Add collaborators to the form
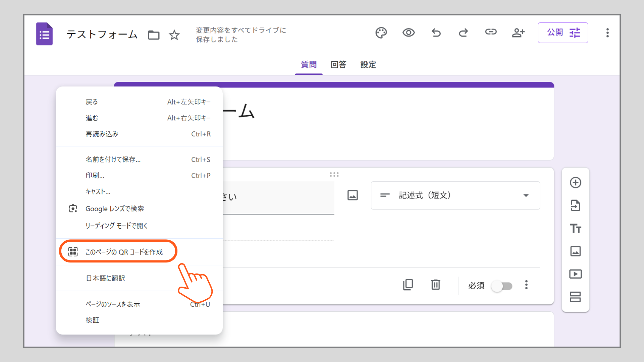The width and height of the screenshot is (644, 362). pyautogui.click(x=518, y=33)
